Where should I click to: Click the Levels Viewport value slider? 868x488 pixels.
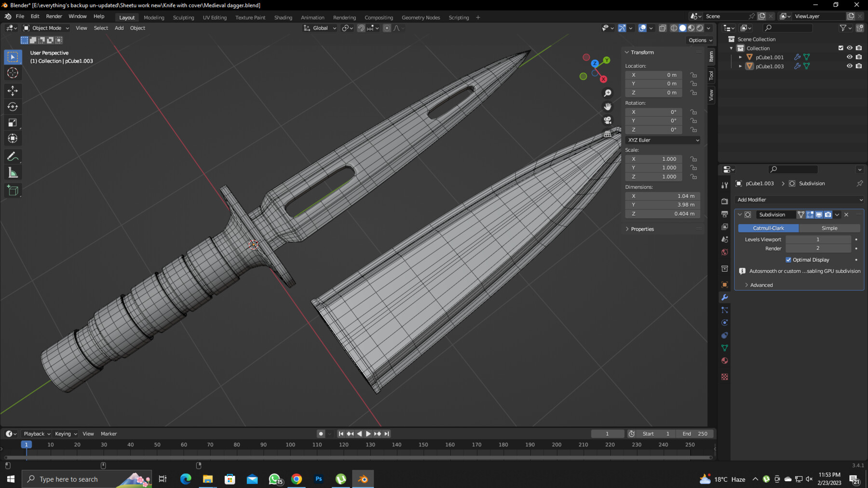pos(818,239)
